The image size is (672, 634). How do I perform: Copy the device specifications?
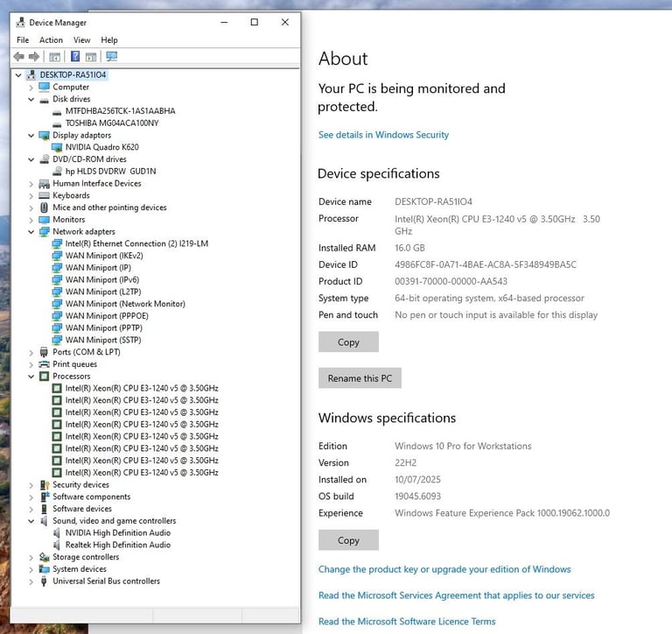tap(348, 342)
